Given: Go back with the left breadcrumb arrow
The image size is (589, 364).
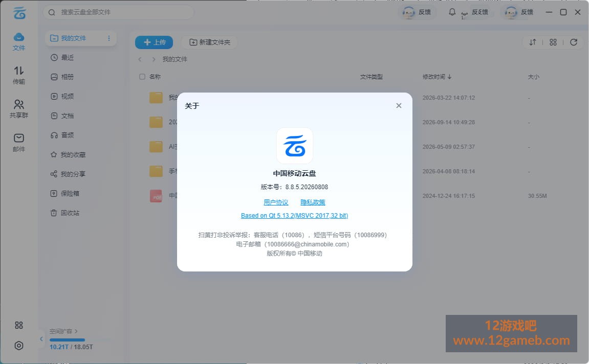Looking at the screenshot, I should [x=140, y=59].
